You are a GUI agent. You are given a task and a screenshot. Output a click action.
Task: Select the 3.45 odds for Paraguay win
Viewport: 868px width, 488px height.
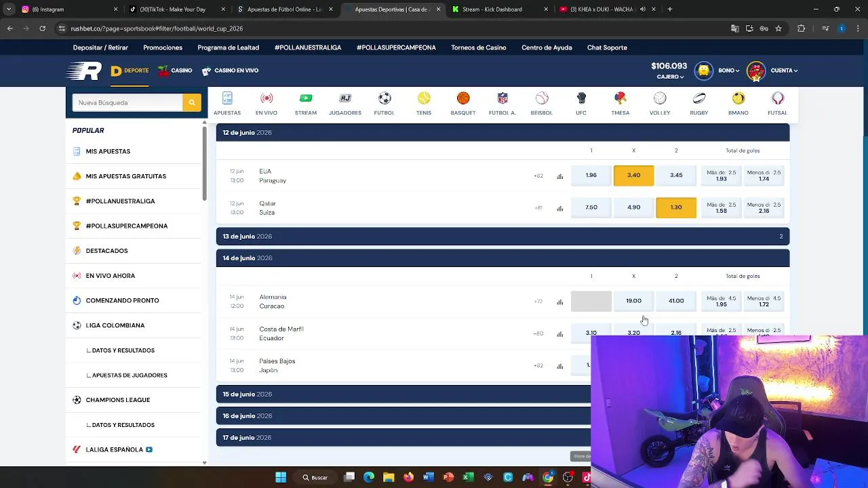676,175
